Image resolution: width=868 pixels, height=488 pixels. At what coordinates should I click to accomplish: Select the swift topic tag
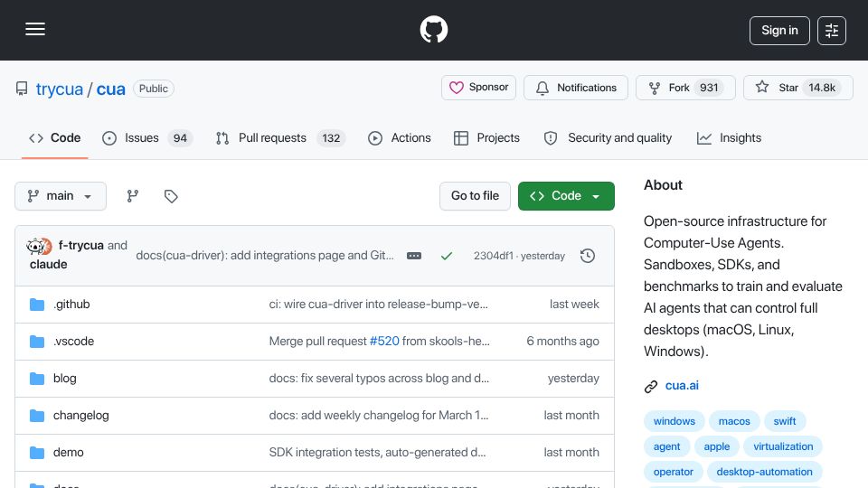(x=785, y=421)
